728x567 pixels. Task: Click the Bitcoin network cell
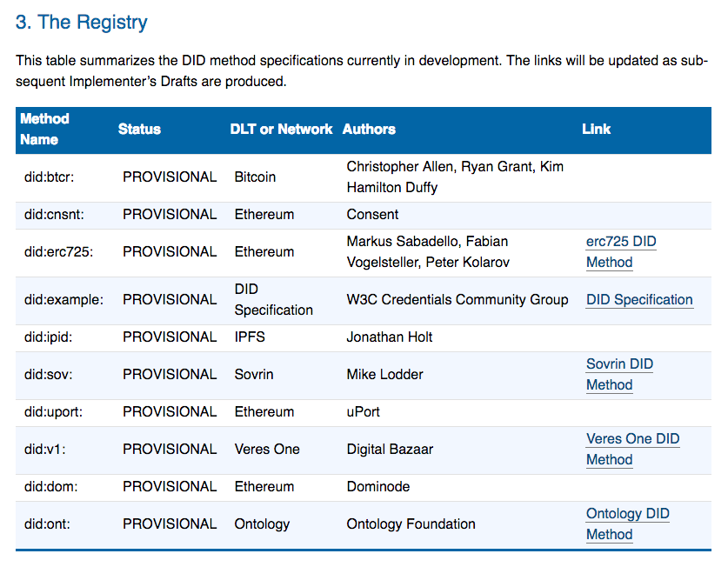tap(254, 176)
